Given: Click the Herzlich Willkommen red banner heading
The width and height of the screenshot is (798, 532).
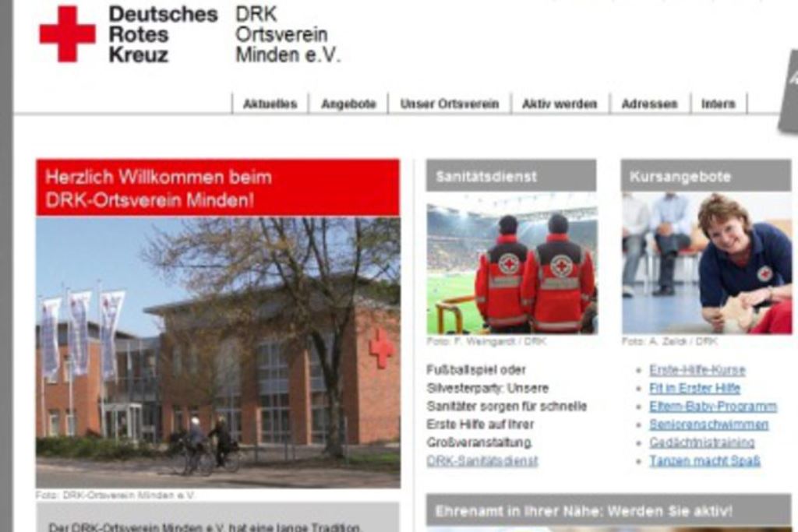Looking at the screenshot, I should (x=218, y=188).
